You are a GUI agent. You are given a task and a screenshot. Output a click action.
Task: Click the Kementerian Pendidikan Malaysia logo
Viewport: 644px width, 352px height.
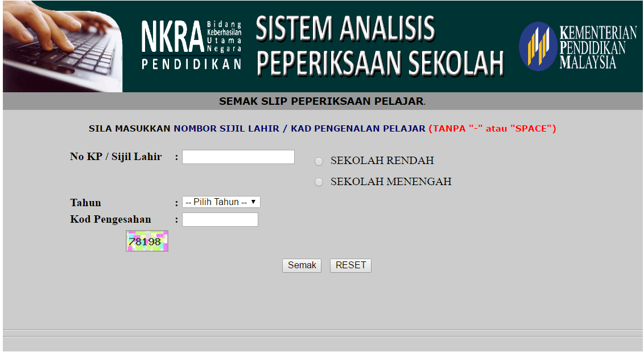577,47
